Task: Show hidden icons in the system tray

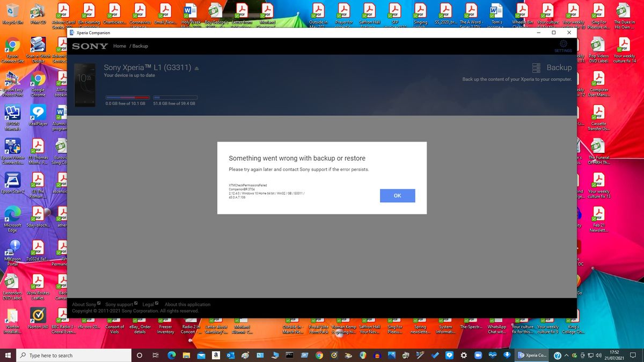Action: 566,355
